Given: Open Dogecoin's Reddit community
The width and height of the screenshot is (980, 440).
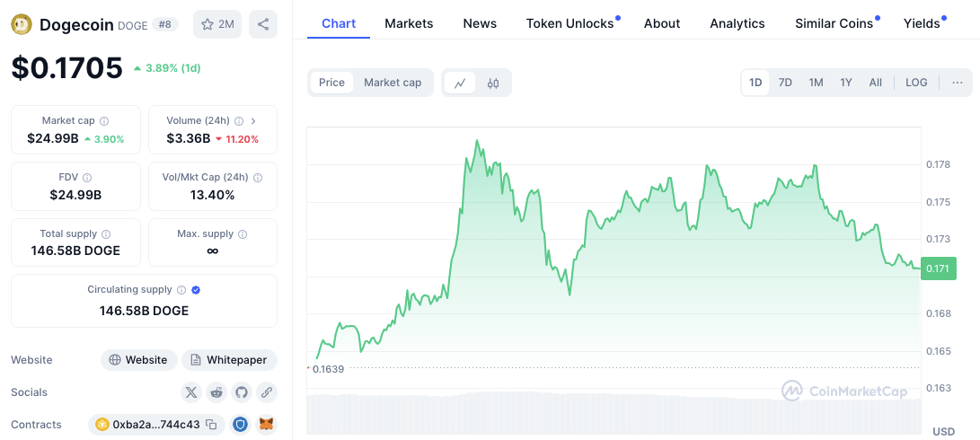Looking at the screenshot, I should click(x=216, y=392).
